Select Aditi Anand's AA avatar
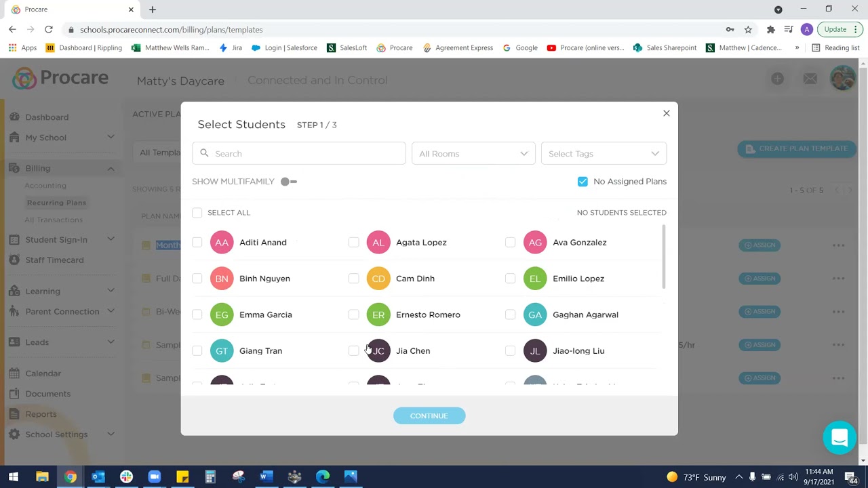Viewport: 868px width, 488px height. (x=222, y=242)
